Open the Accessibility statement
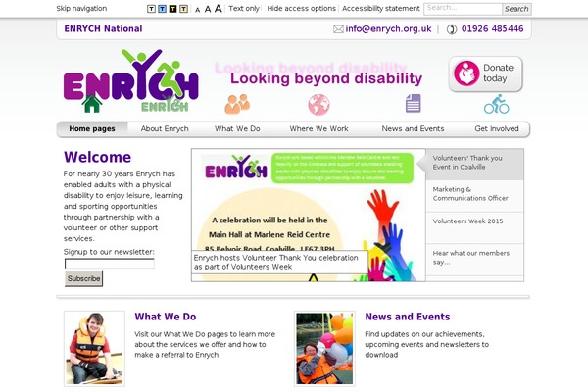Screen dimensions: 588x392 [381, 8]
